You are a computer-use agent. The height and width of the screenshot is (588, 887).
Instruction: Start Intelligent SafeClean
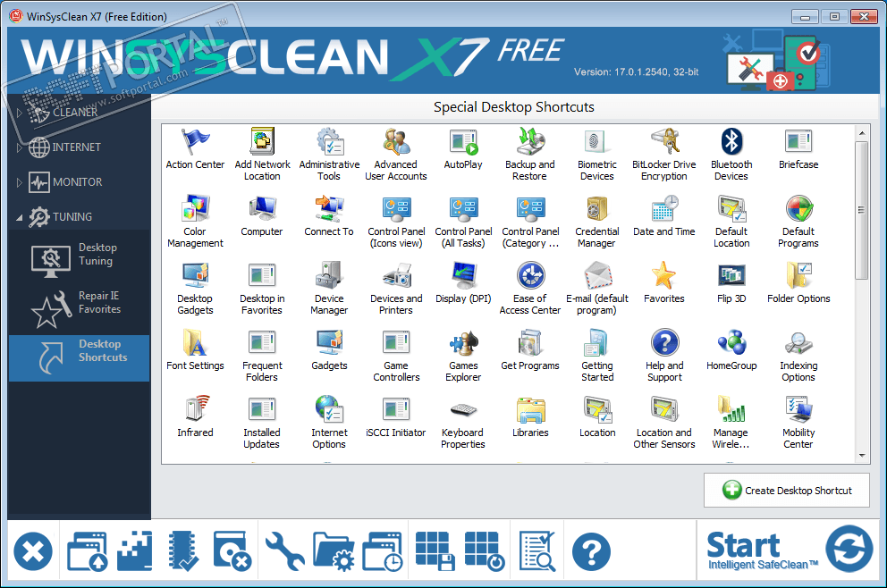pyautogui.click(x=790, y=550)
